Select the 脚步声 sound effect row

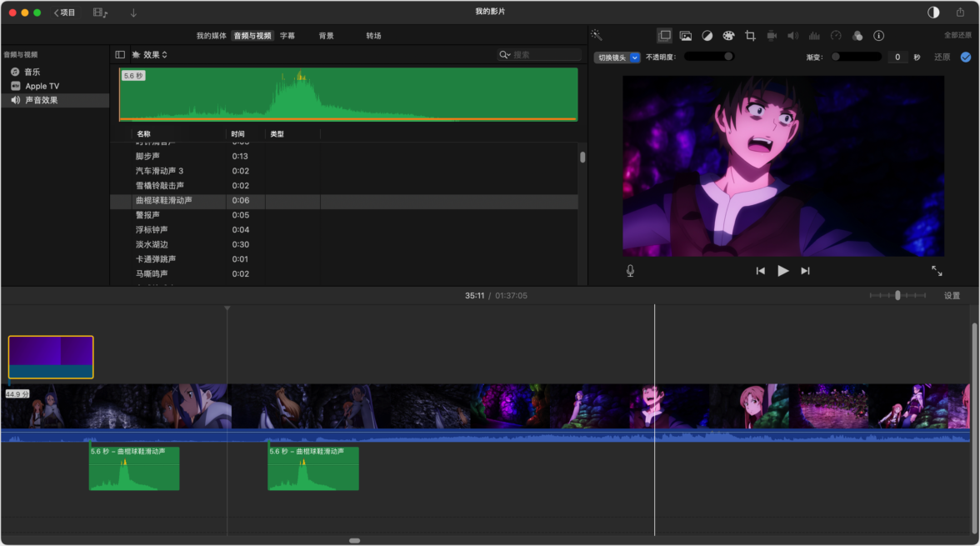(x=344, y=157)
